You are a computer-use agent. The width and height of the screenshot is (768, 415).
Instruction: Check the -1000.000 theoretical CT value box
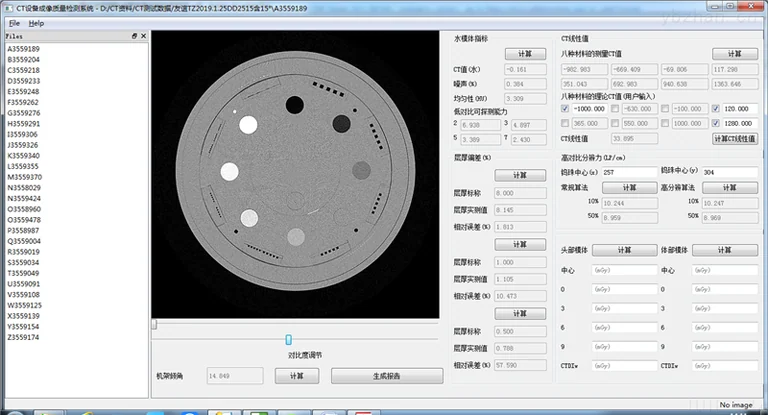click(x=565, y=109)
